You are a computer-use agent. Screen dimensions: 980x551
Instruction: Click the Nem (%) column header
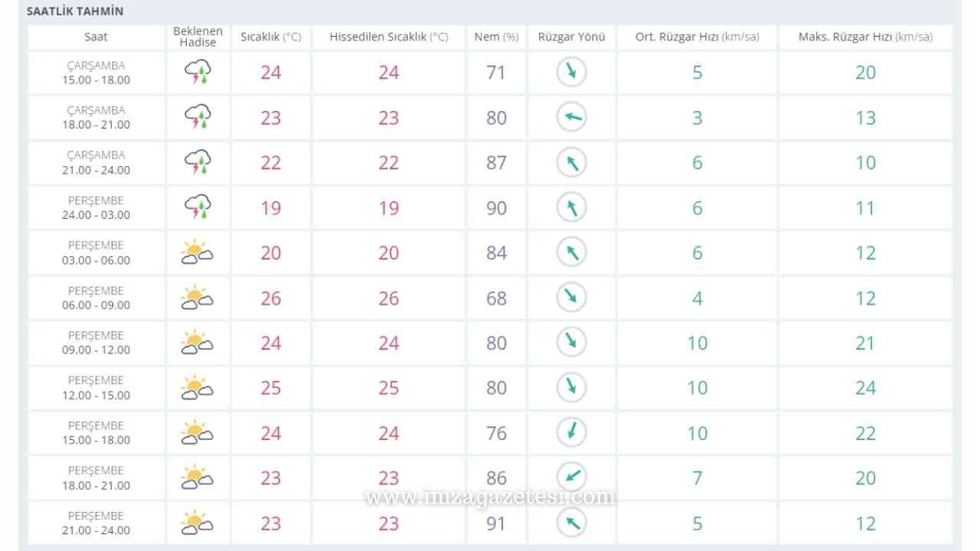(x=496, y=37)
